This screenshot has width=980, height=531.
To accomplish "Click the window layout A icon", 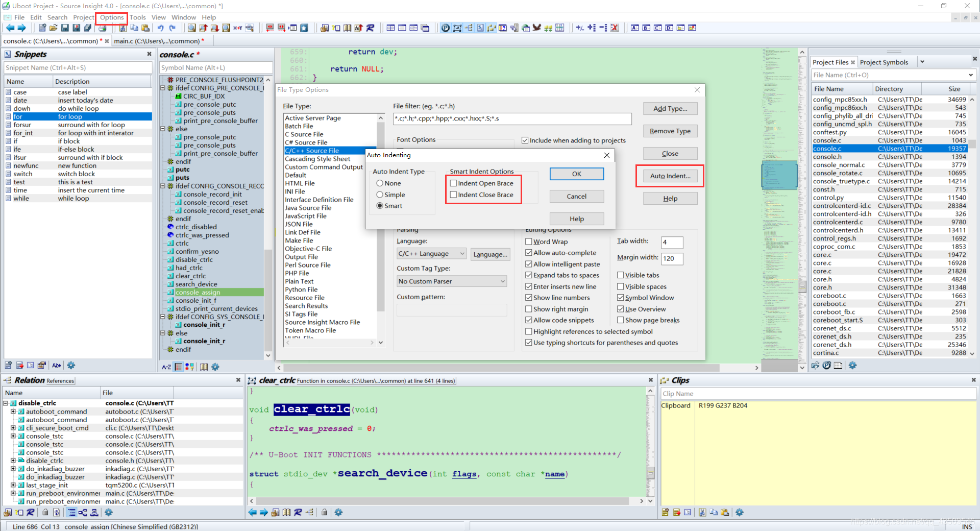I will tap(634, 28).
